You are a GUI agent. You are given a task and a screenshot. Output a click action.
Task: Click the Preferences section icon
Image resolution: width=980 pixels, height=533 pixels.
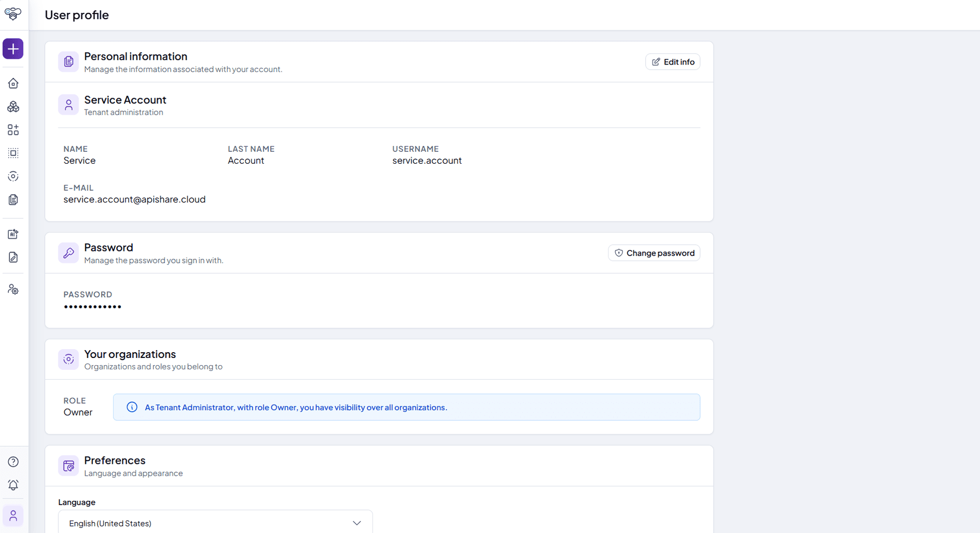click(x=68, y=466)
